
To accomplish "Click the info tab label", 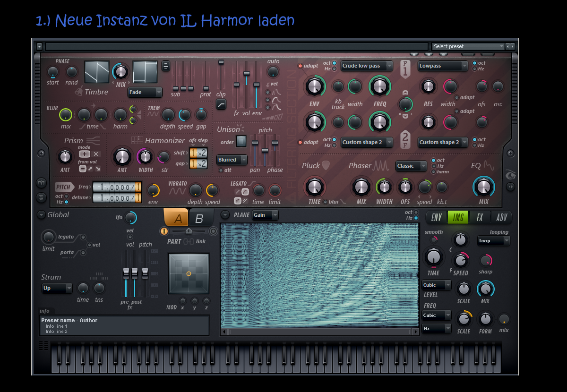I will pyautogui.click(x=45, y=311).
